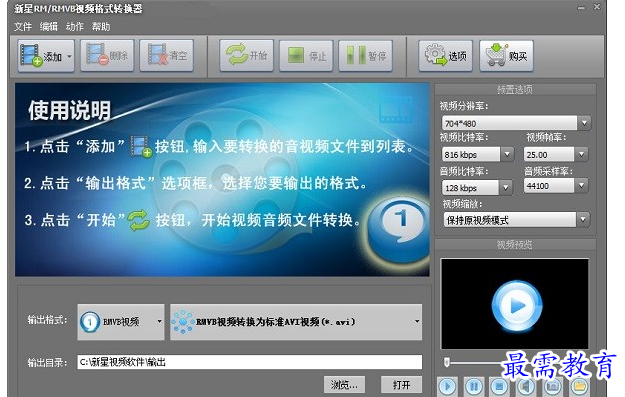Open the 编辑 menu

click(x=49, y=27)
